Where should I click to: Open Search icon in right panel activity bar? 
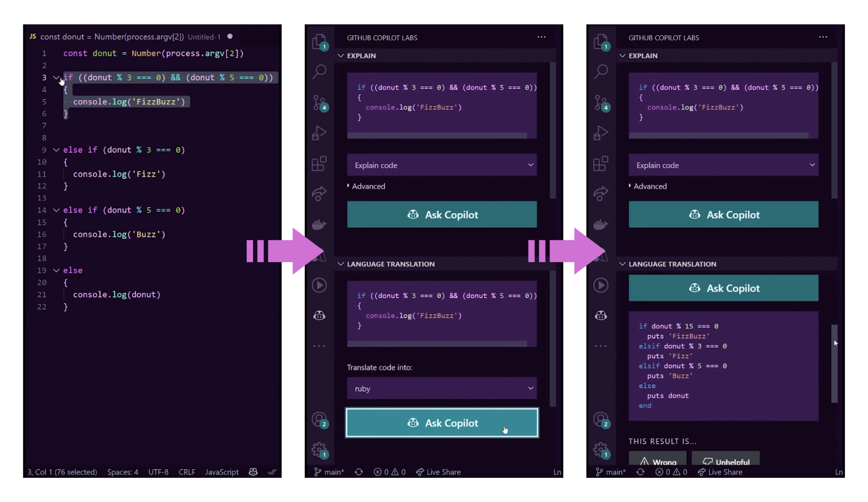tap(601, 71)
